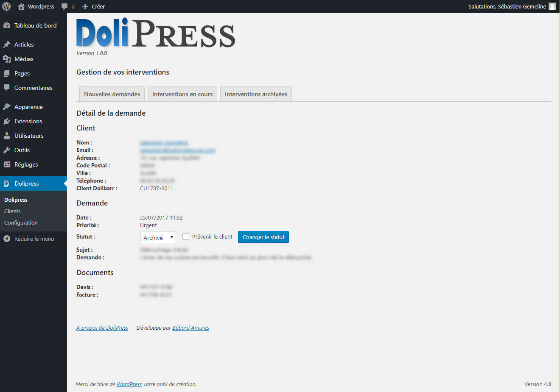Click the Créer label in admin bar
Image resolution: width=560 pixels, height=392 pixels.
pos(98,7)
